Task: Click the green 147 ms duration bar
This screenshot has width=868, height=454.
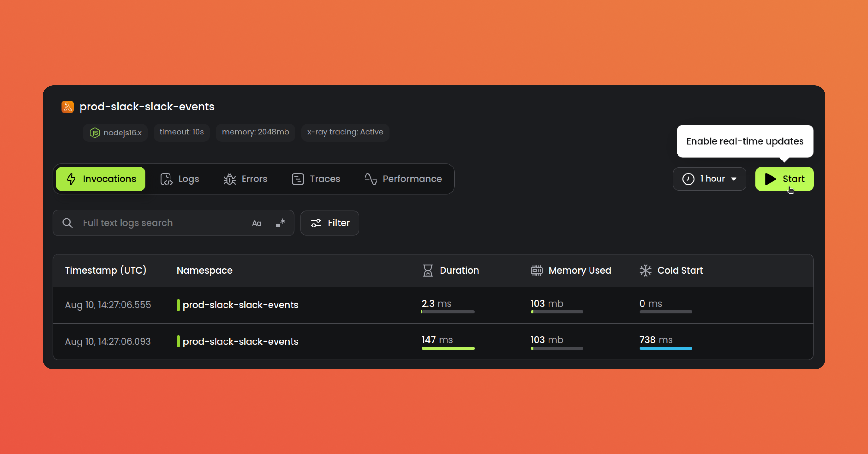Action: [x=448, y=349]
